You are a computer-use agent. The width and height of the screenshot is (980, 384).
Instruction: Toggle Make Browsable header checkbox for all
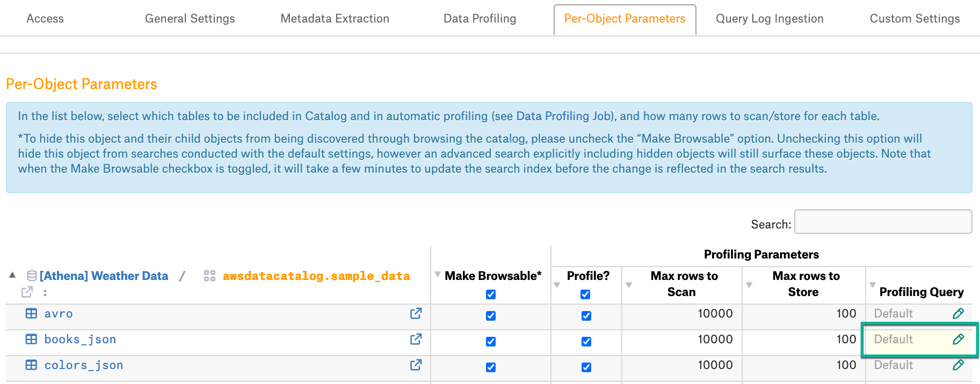[491, 294]
